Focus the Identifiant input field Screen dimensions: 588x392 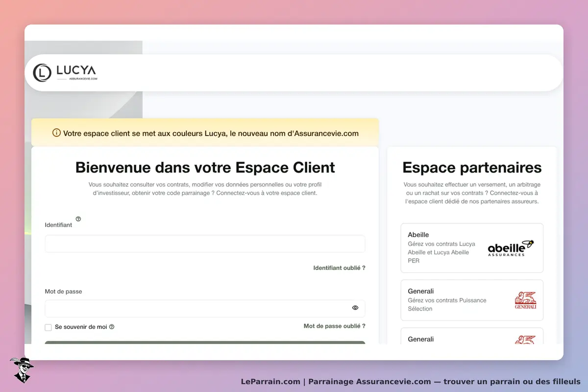coord(205,244)
